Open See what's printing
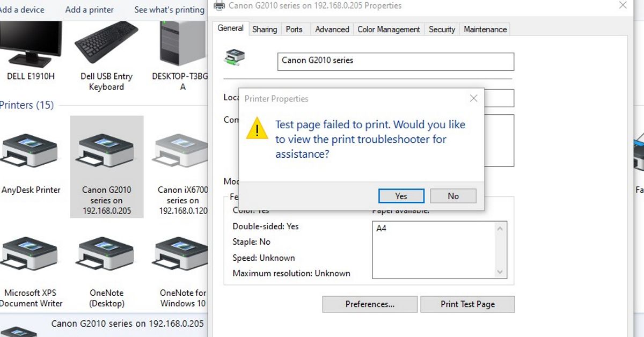Viewport: 644px width, 337px height. click(x=169, y=9)
